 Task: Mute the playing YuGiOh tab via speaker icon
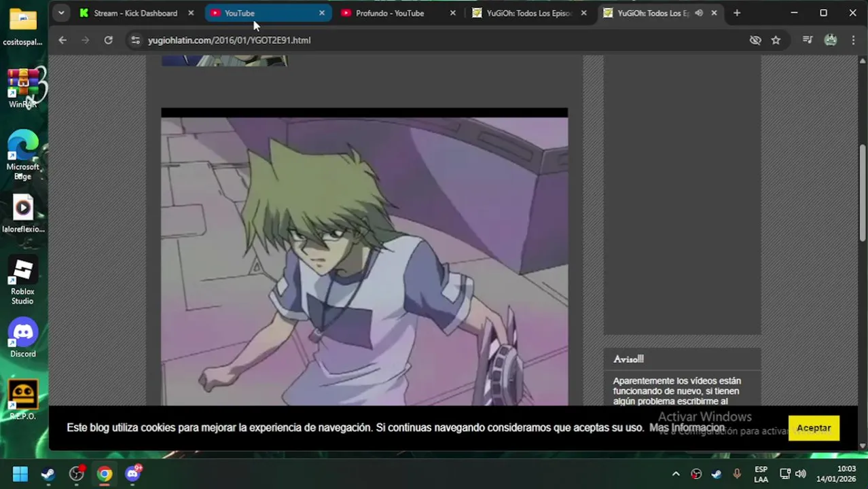(x=699, y=13)
